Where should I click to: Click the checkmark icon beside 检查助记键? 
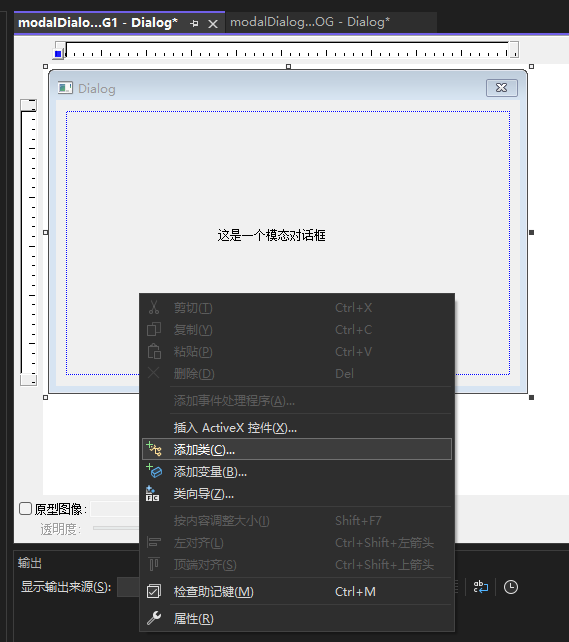[x=154, y=591]
